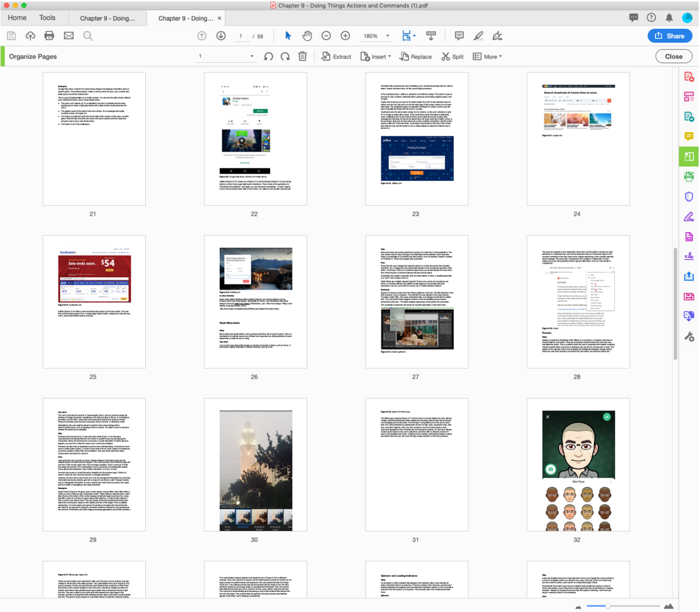Expand the Insert dropdown menu
Viewport: 700px width, 612px height.
click(376, 57)
